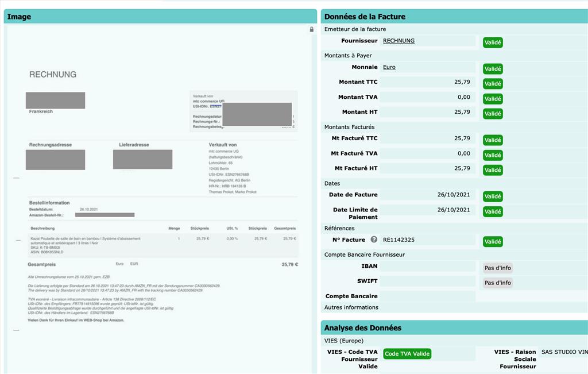This screenshot has height=374, width=588.
Task: Click Validé next to Mt Facturé HT
Action: (x=492, y=170)
